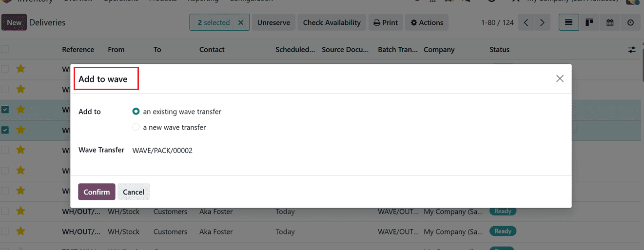Screen dimensions: 644x250
Task: Open calendar view icon
Action: [x=610, y=22]
